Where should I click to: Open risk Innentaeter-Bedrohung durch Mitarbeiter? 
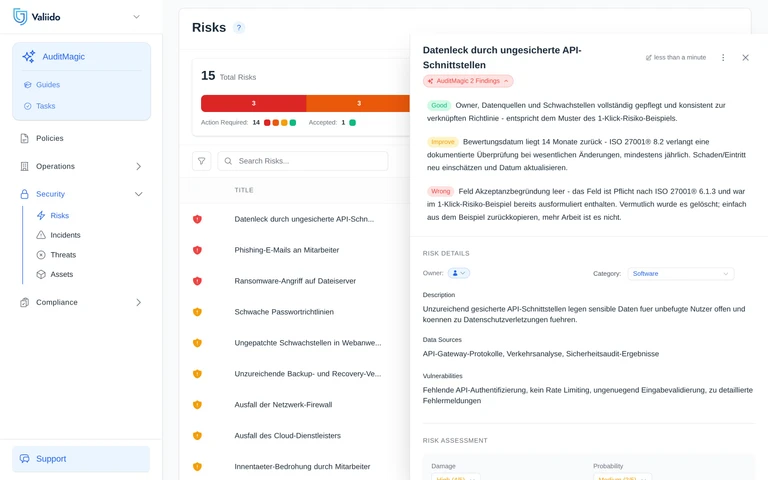[x=302, y=466]
